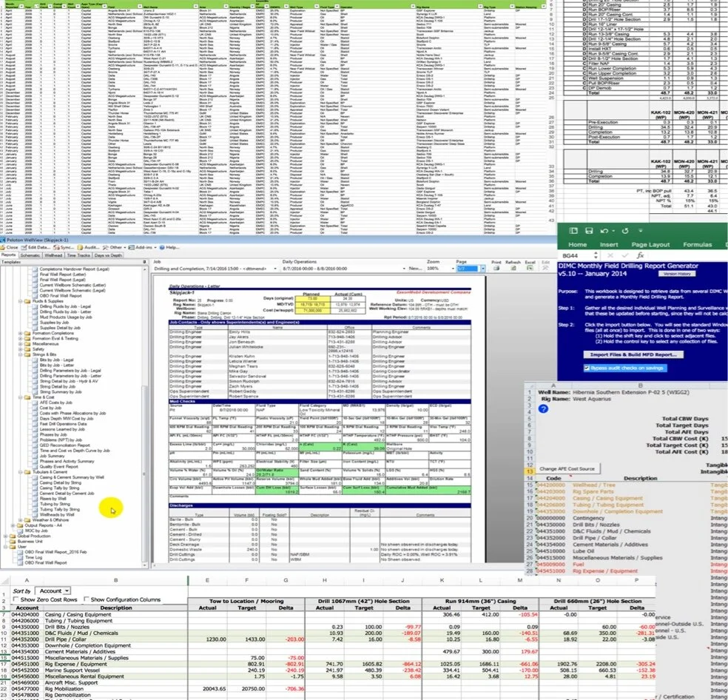Image resolution: width=728 pixels, height=700 pixels.
Task: Open the Sort by Account dropdown
Action: (x=54, y=590)
